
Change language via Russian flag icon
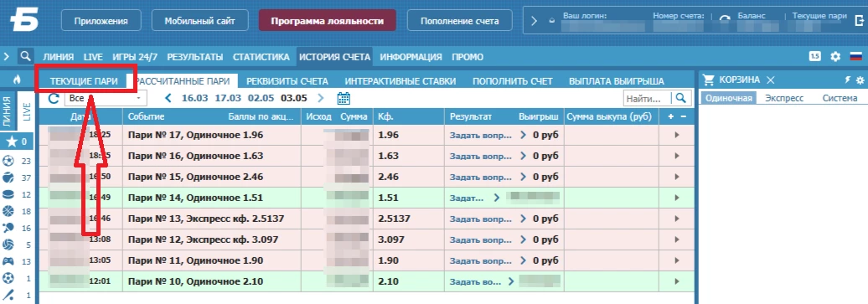point(855,56)
